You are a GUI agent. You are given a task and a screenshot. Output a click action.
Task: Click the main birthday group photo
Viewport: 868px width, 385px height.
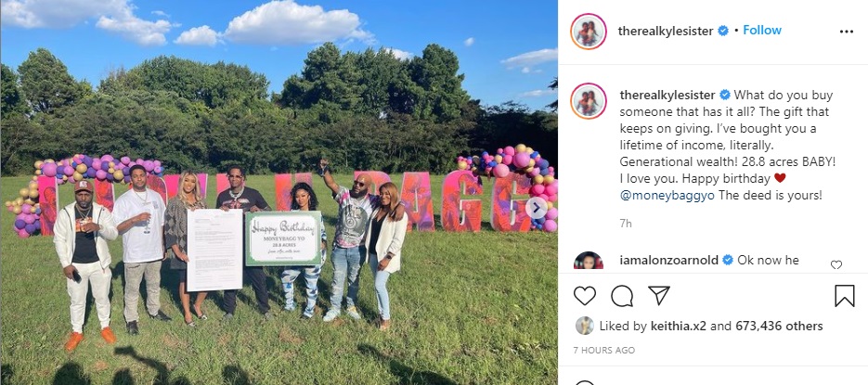pyautogui.click(x=279, y=193)
